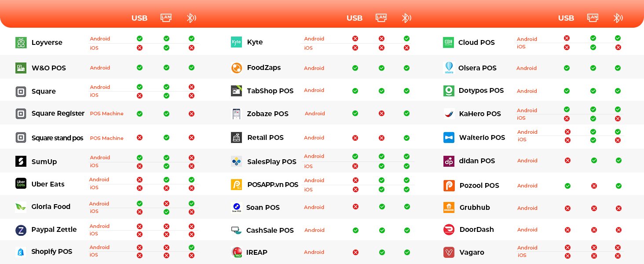Click the Vagaro logo icon
The image size is (644, 264).
pyautogui.click(x=449, y=252)
